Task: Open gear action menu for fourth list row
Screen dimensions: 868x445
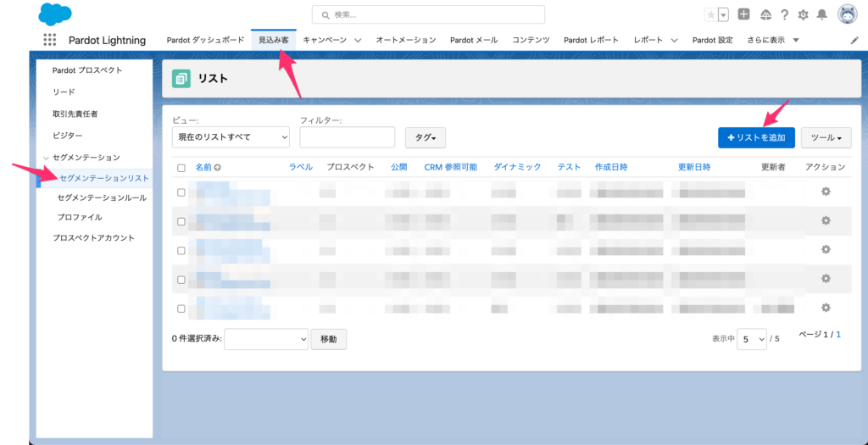Action: point(826,278)
